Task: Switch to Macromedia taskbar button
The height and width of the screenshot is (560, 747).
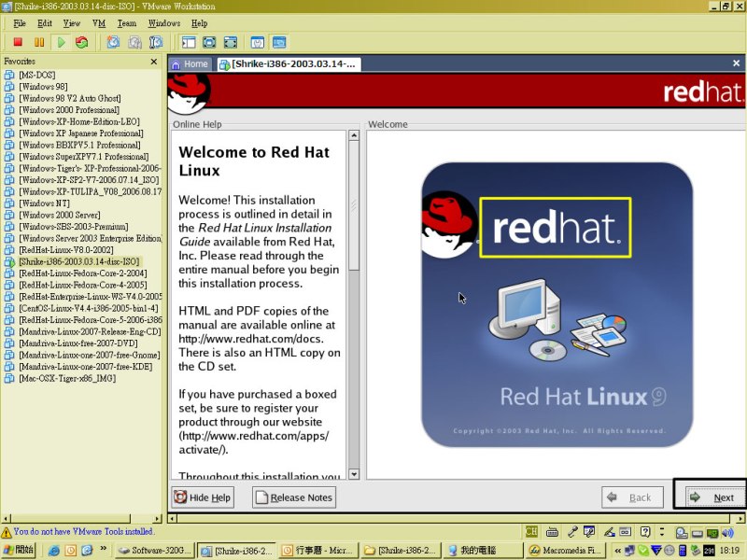Action: point(565,551)
